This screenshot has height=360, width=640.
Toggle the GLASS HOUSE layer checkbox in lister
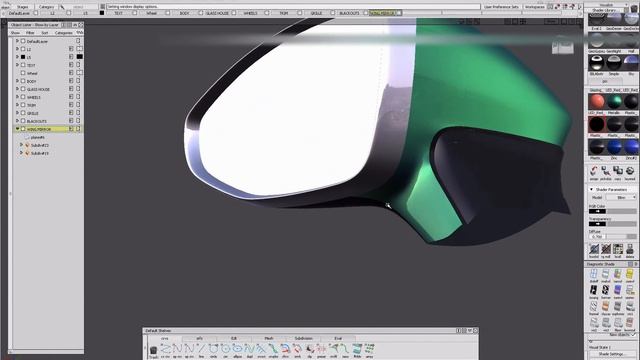pos(23,89)
